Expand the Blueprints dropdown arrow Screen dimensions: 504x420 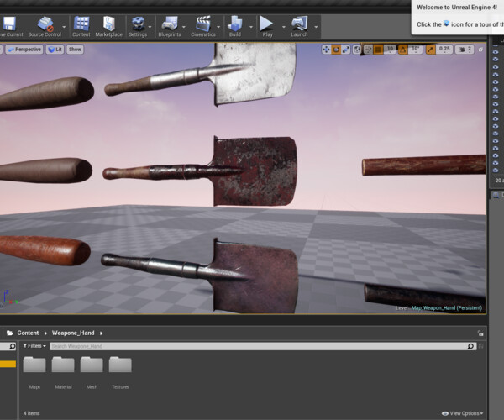tap(184, 27)
